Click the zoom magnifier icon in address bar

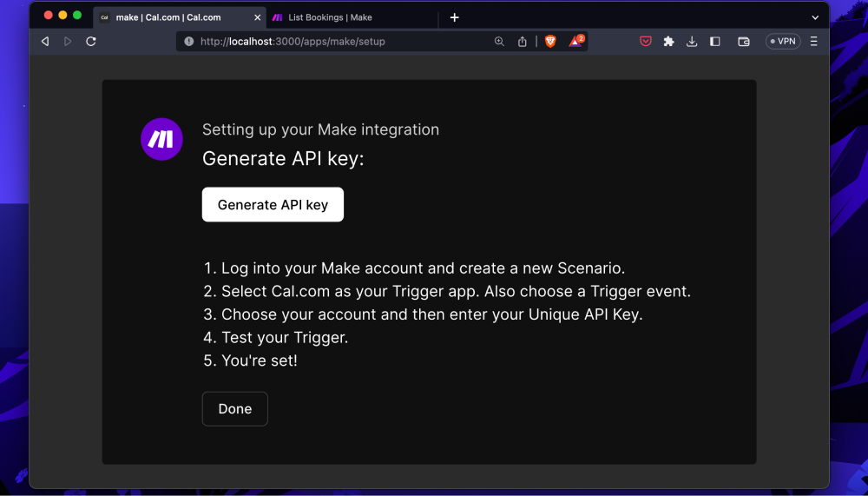pos(499,41)
